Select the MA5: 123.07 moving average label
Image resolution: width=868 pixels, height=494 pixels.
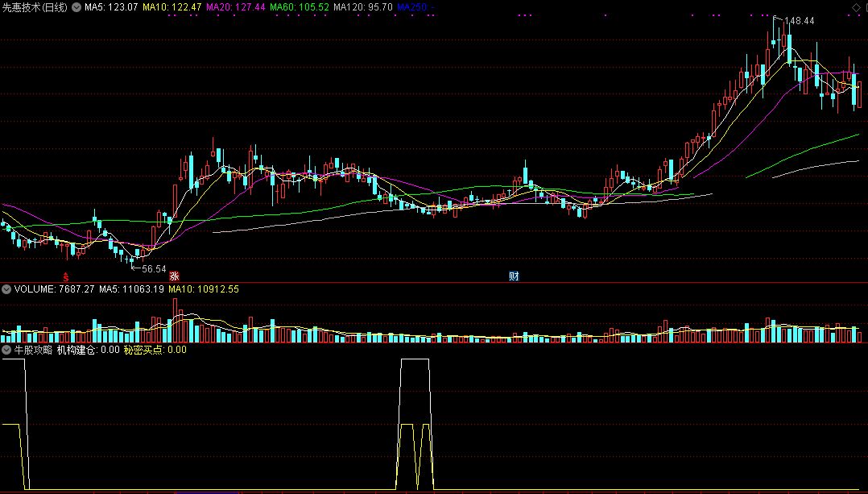(110, 7)
